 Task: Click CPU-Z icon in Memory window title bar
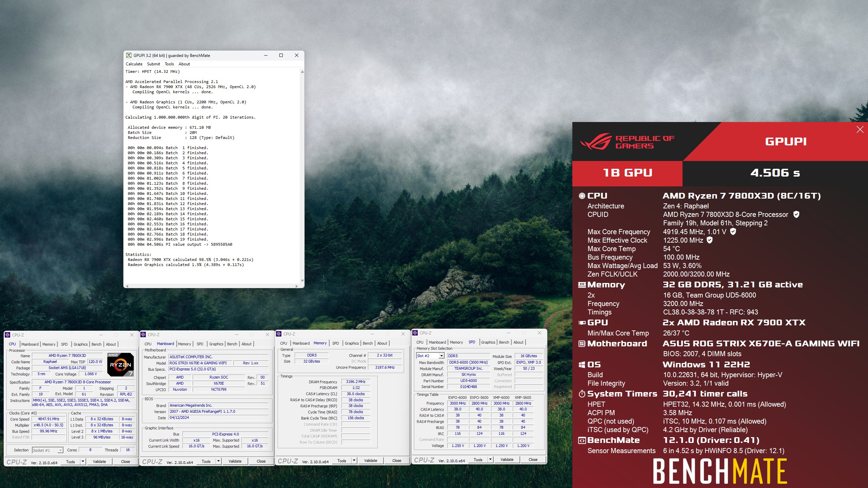point(279,334)
